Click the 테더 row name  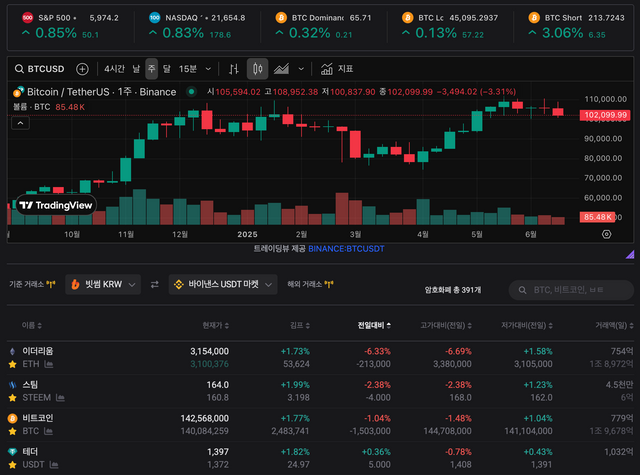(x=30, y=452)
